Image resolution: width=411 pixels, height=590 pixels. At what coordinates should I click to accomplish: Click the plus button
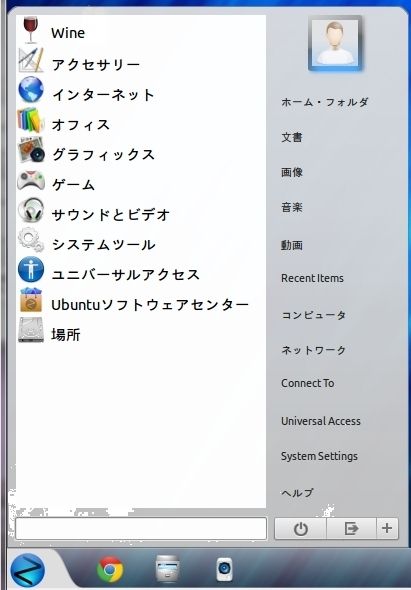tap(387, 529)
